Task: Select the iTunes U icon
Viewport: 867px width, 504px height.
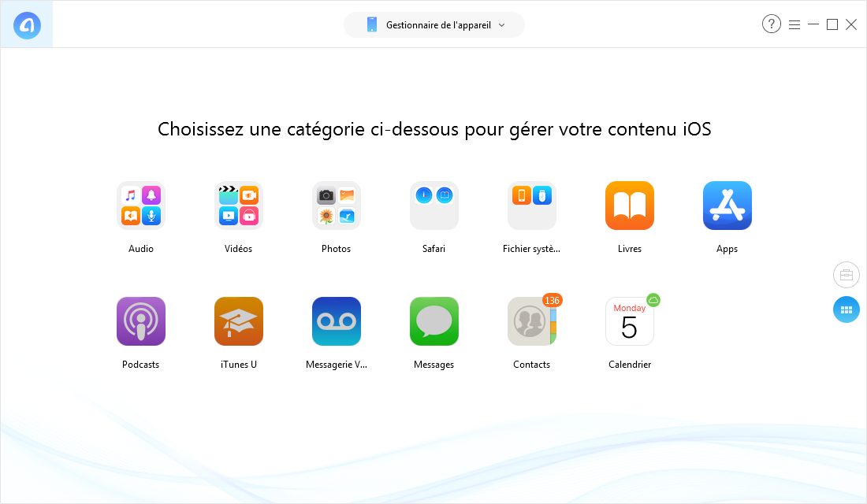Action: click(x=238, y=321)
